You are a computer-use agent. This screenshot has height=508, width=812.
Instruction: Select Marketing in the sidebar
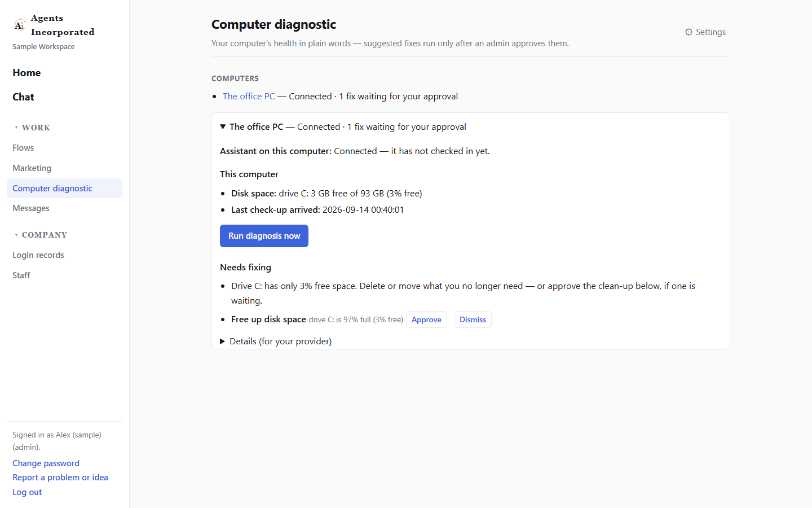coord(32,168)
